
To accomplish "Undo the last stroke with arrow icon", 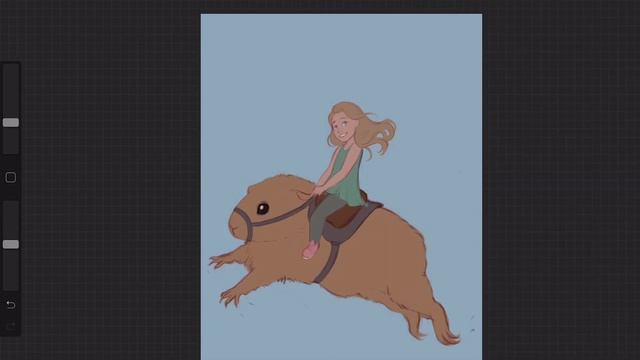I will pyautogui.click(x=11, y=304).
